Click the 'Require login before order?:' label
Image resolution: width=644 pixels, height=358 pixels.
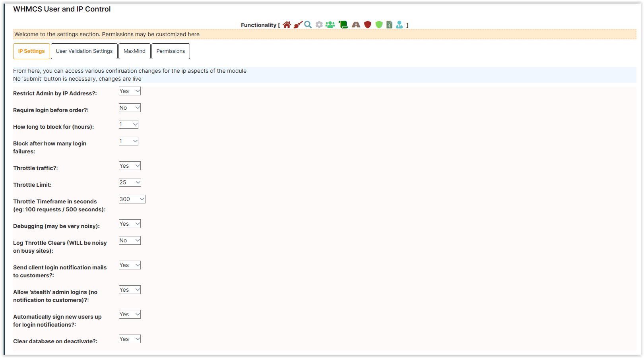pos(51,110)
